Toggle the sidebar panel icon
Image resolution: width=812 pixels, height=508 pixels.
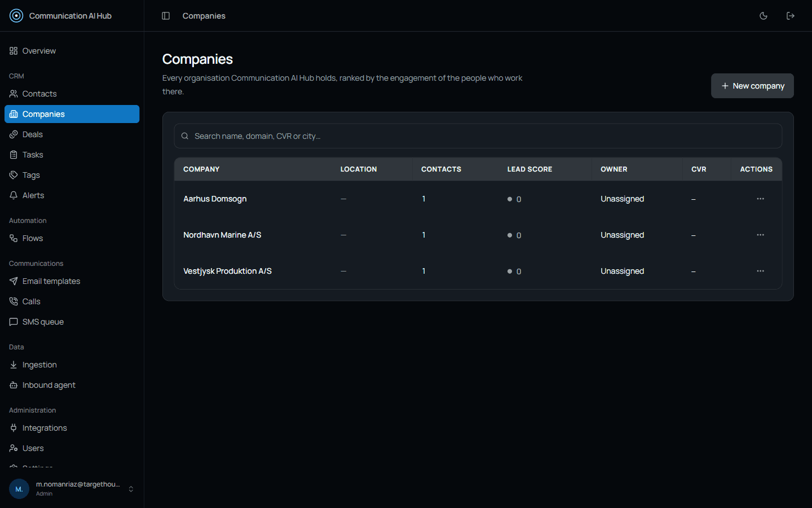[x=166, y=16]
